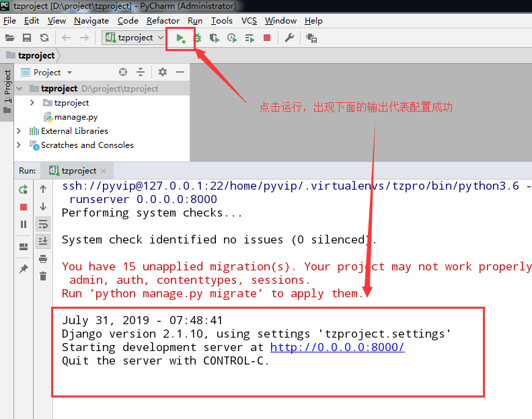Image resolution: width=532 pixels, height=419 pixels.
Task: Click the locate/scroll from source target icon
Action: point(123,72)
